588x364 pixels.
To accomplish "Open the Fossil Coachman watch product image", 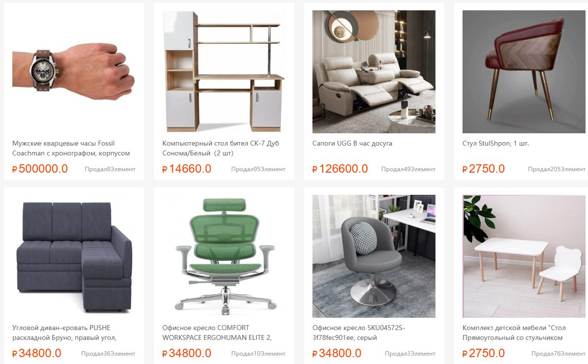I will (74, 72).
